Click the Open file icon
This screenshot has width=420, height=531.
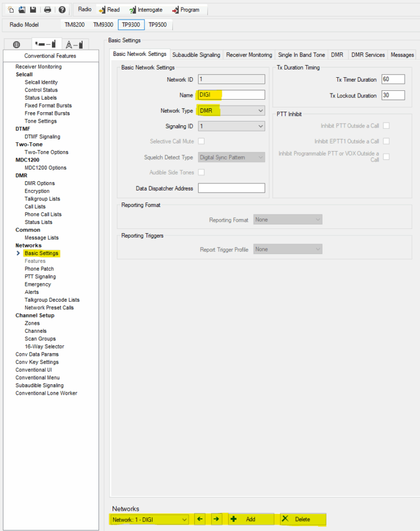point(22,10)
